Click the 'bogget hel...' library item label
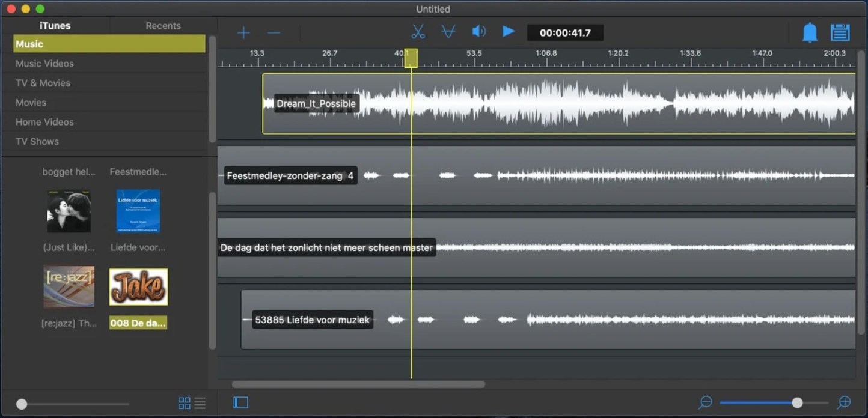The width and height of the screenshot is (868, 418). tap(69, 172)
